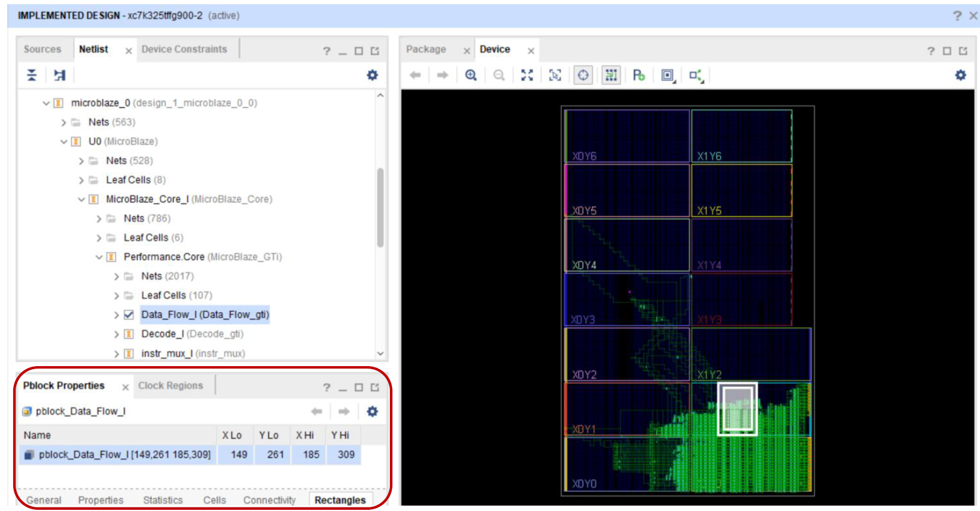Zoom to selection in Device view
Viewport: 980px width, 511px height.
(x=555, y=75)
